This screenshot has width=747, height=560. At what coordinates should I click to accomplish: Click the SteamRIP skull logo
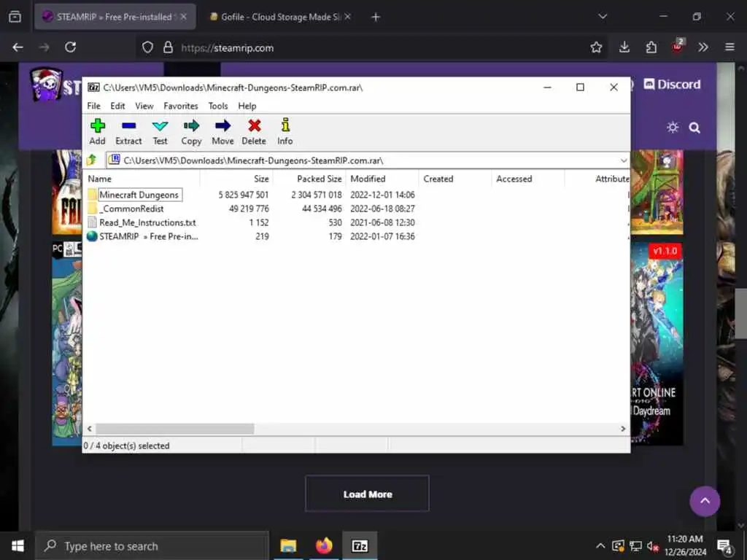[46, 85]
